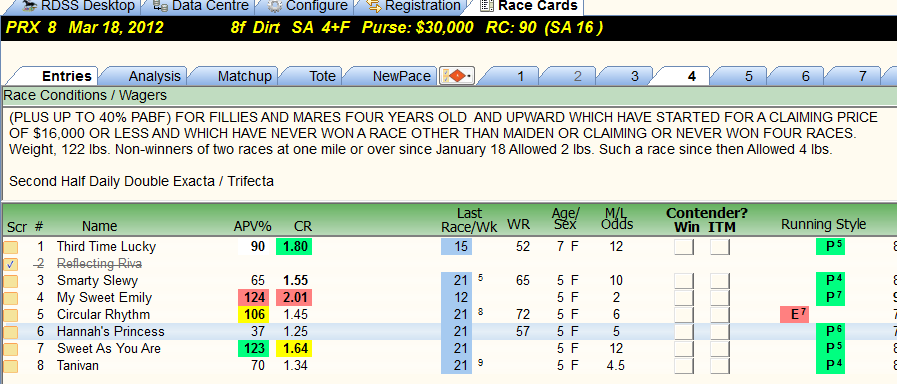
Task: Click the M/L Odds column header
Action: pos(617,219)
